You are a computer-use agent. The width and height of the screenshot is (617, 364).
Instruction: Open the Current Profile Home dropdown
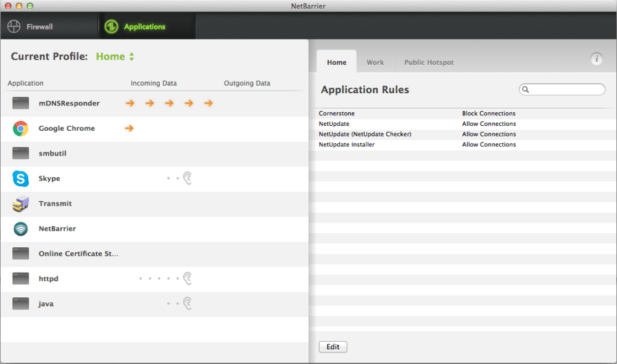pyautogui.click(x=115, y=57)
